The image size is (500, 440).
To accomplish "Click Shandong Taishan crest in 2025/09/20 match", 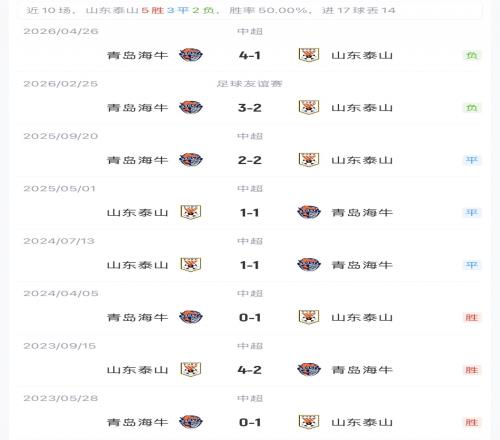I will [x=309, y=160].
